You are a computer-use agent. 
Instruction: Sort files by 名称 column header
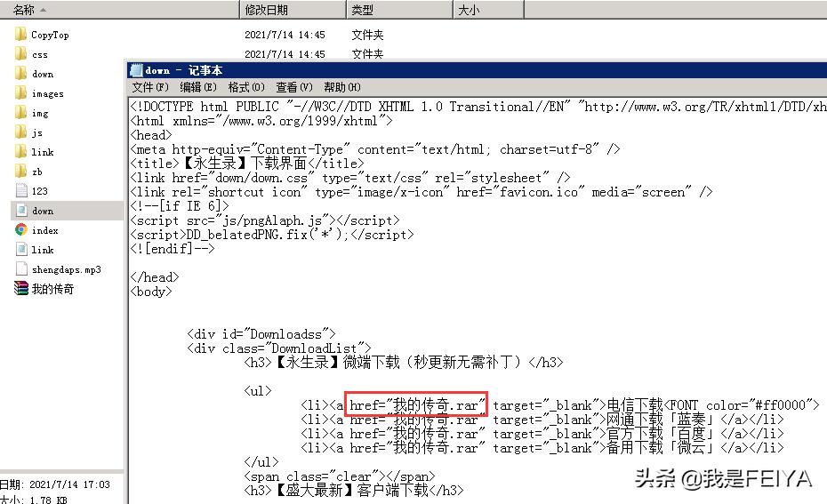[119, 10]
